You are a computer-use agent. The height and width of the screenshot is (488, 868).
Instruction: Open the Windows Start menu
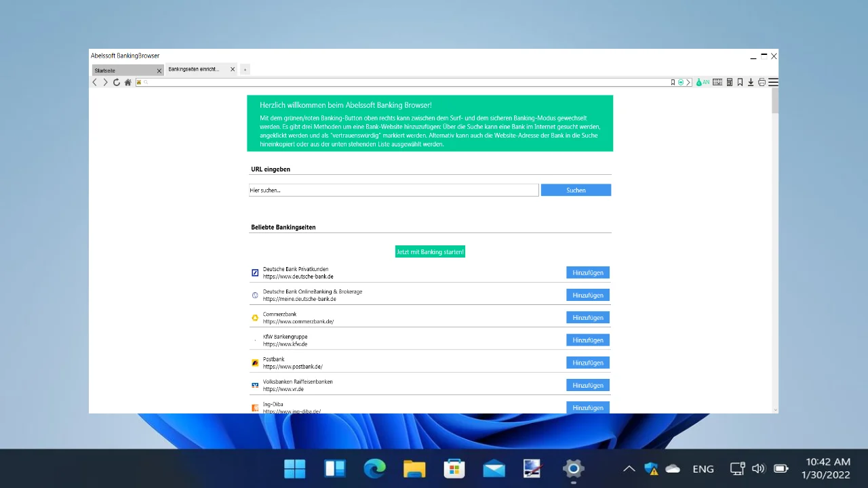tap(295, 468)
